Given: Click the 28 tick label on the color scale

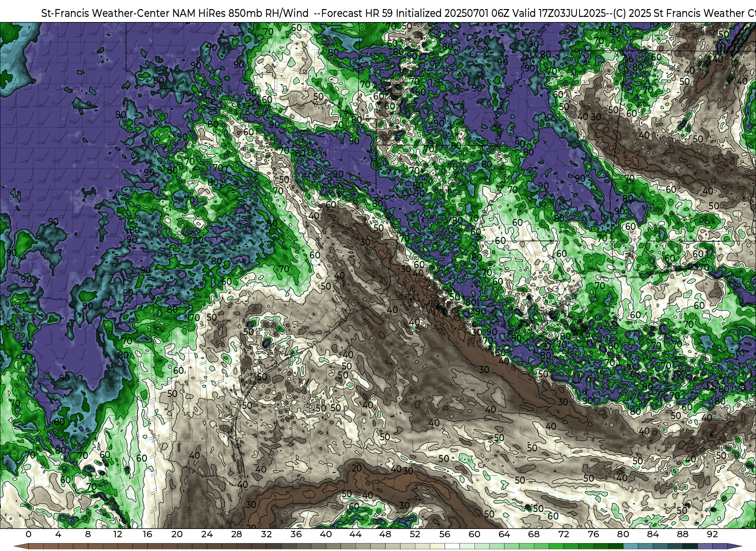Looking at the screenshot, I should point(237,534).
